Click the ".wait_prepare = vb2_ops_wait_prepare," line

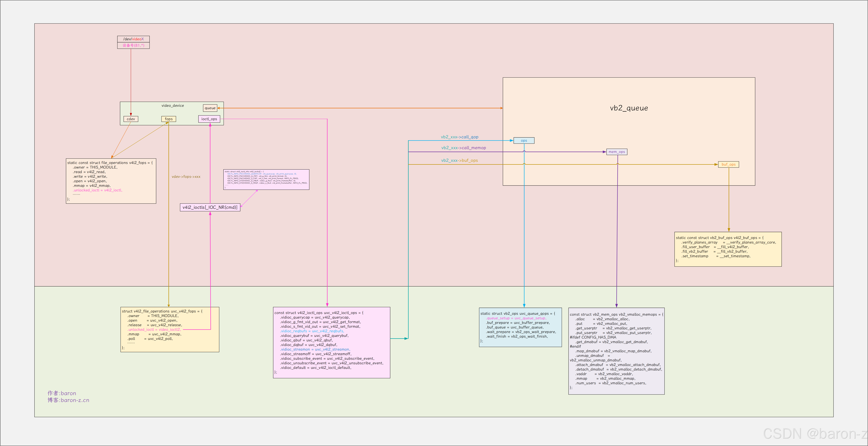click(x=521, y=332)
